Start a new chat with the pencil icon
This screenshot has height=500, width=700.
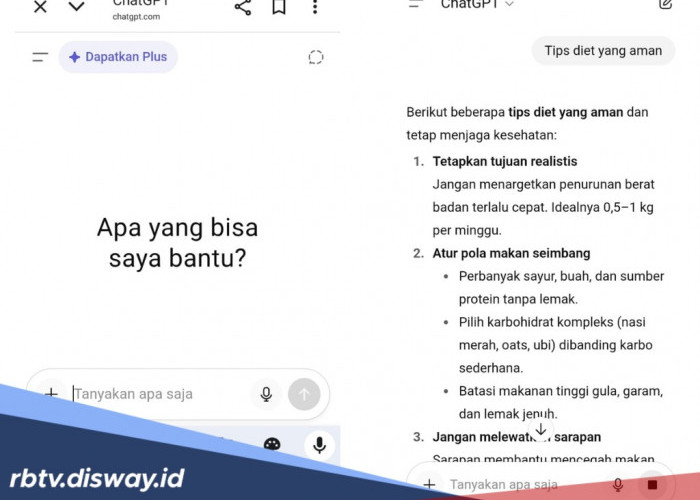pos(666,5)
